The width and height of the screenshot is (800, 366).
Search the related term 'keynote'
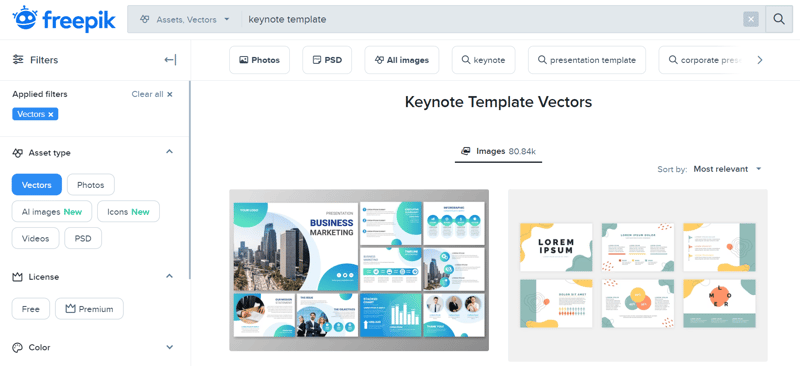pos(483,60)
